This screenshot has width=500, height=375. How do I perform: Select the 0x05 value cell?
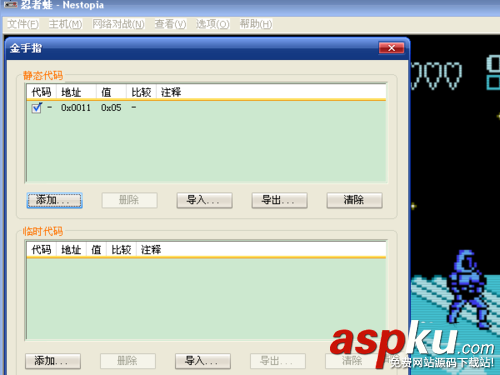point(111,108)
